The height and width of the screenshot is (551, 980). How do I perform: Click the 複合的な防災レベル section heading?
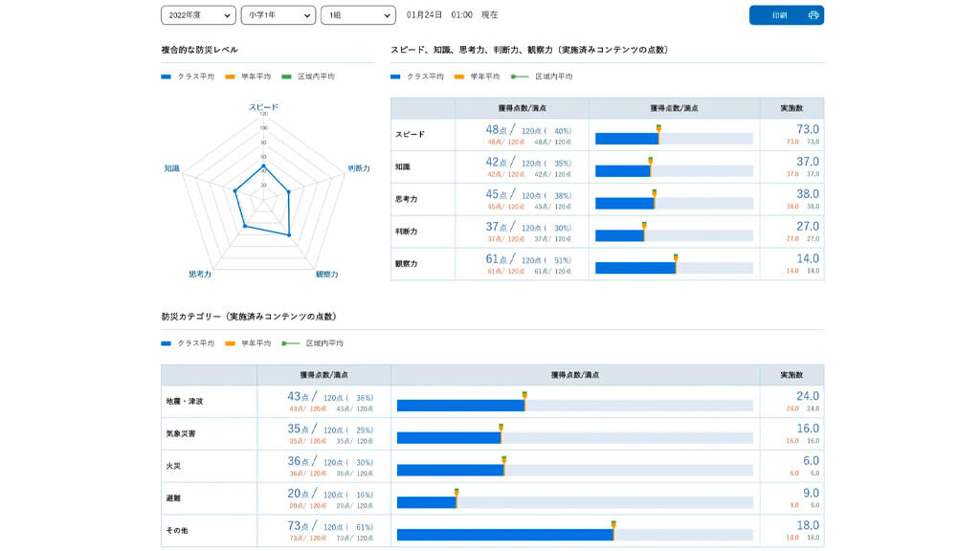coord(199,50)
